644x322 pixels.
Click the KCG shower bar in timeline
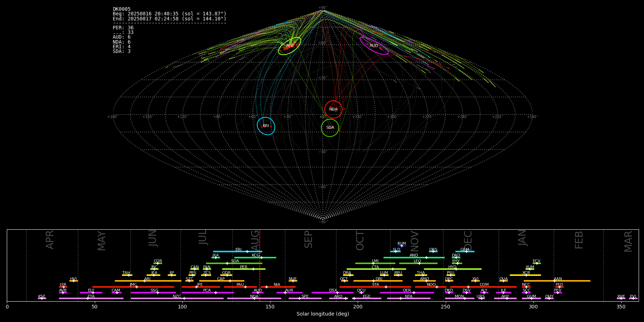[255, 258]
